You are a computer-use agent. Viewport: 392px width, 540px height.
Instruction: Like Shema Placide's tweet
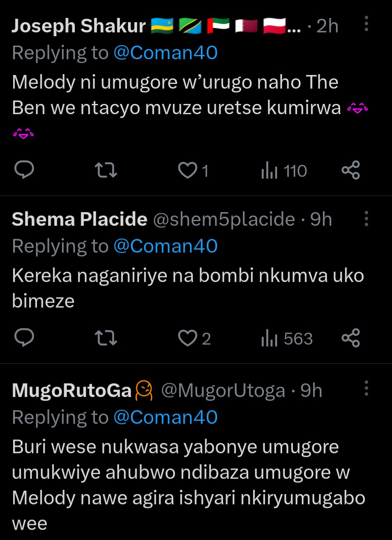(186, 339)
